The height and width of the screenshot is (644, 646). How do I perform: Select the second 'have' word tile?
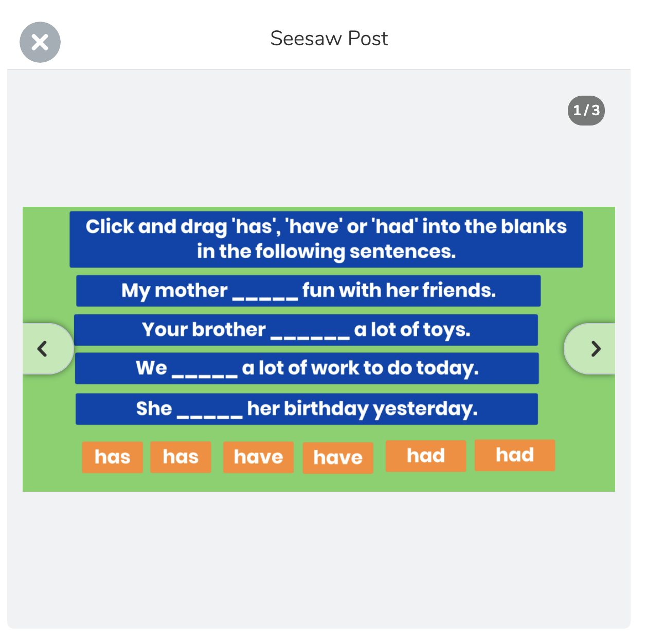click(338, 458)
